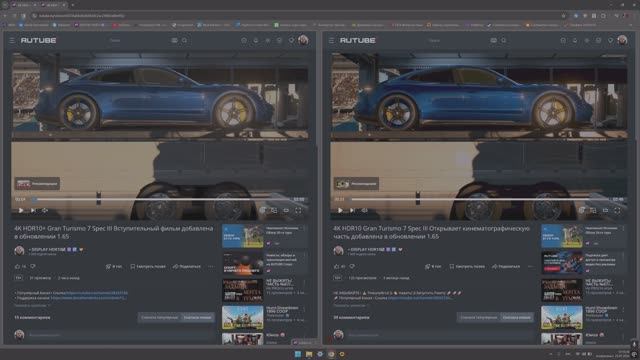This screenshot has height=360, width=640.
Task: Open virtual keyboard icon in left RUTUBE search
Action: click(x=174, y=40)
